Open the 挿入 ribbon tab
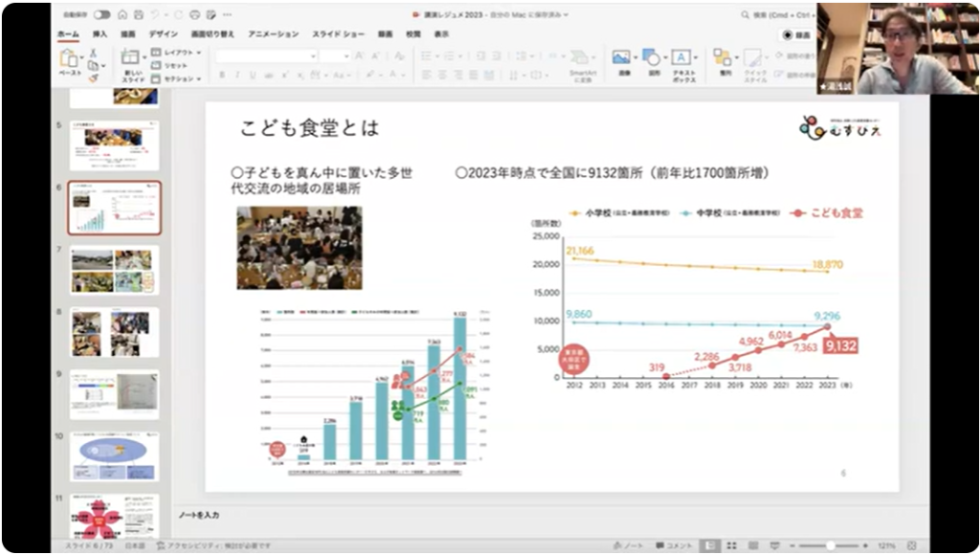 [100, 34]
